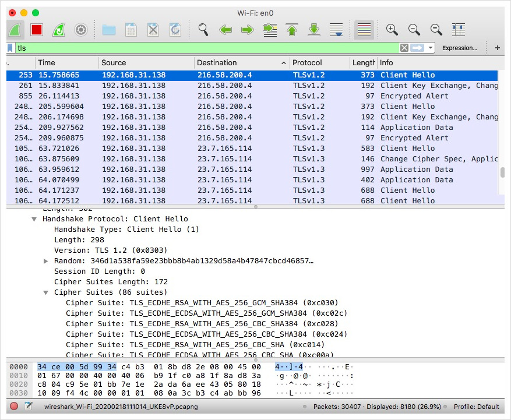This screenshot has height=420, width=511.
Task: Go to the last packet
Action: pos(313,29)
